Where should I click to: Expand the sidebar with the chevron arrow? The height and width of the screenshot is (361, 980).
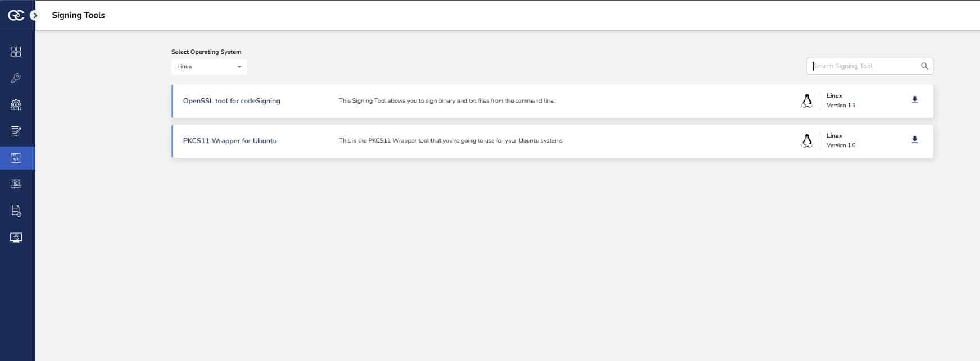(35, 16)
